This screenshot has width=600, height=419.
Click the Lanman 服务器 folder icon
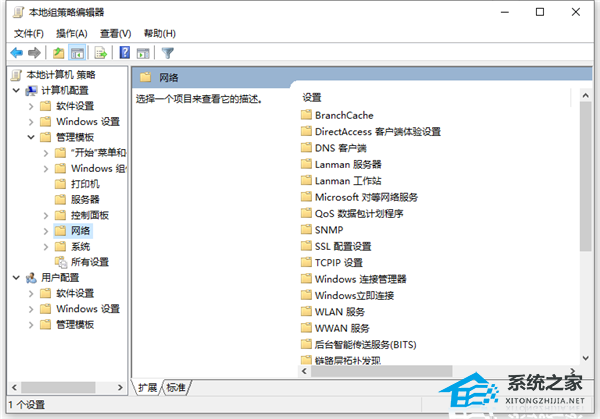pyautogui.click(x=306, y=164)
